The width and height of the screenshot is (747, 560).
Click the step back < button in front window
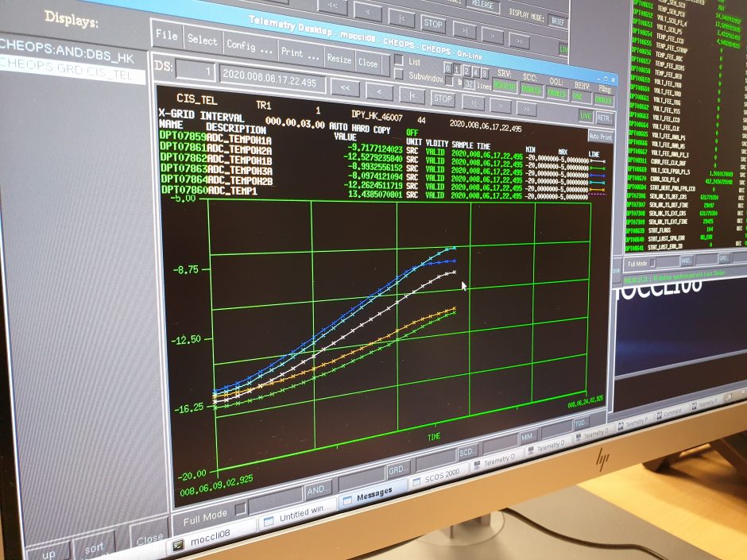pyautogui.click(x=379, y=92)
